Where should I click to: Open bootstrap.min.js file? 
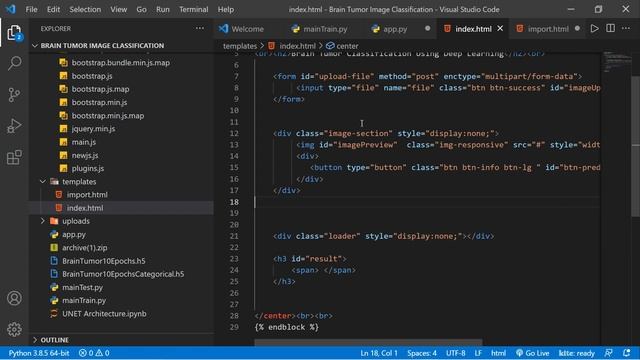(x=99, y=102)
